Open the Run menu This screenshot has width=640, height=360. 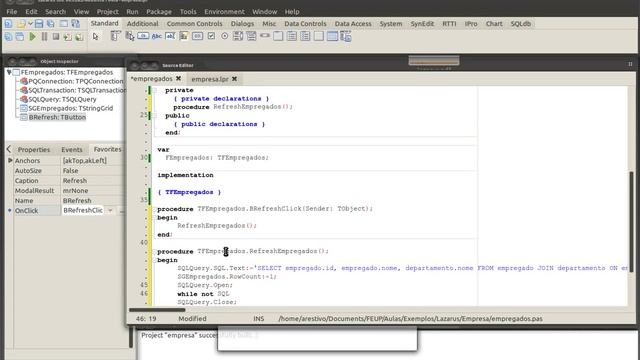pos(132,11)
